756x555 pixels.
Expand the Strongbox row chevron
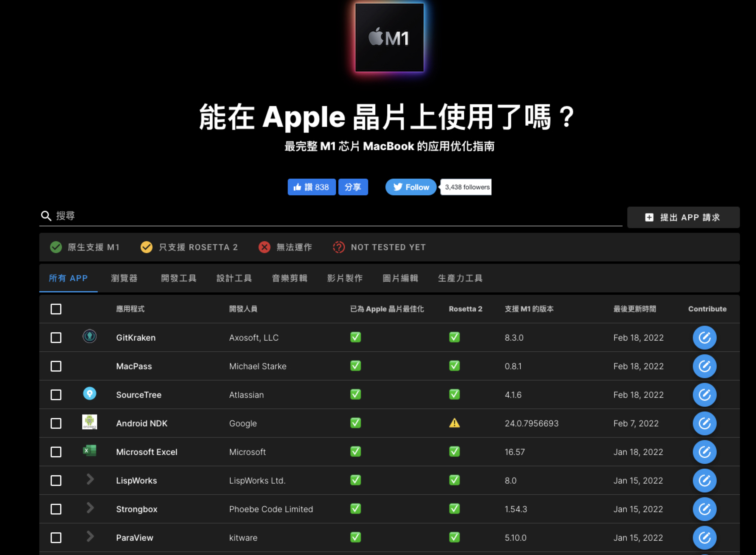(90, 508)
